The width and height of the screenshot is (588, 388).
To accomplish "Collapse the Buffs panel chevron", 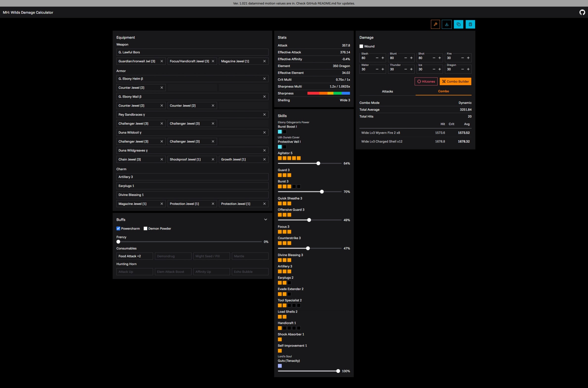I will [266, 220].
